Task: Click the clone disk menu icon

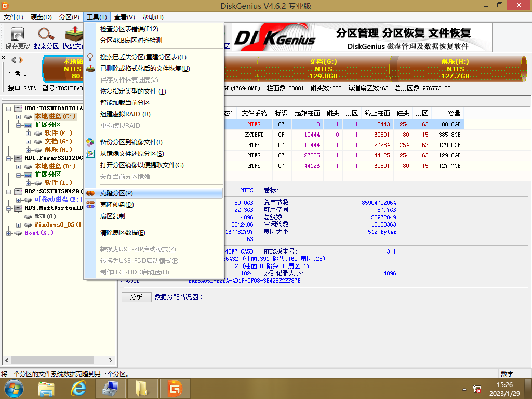Action: pyautogui.click(x=90, y=205)
